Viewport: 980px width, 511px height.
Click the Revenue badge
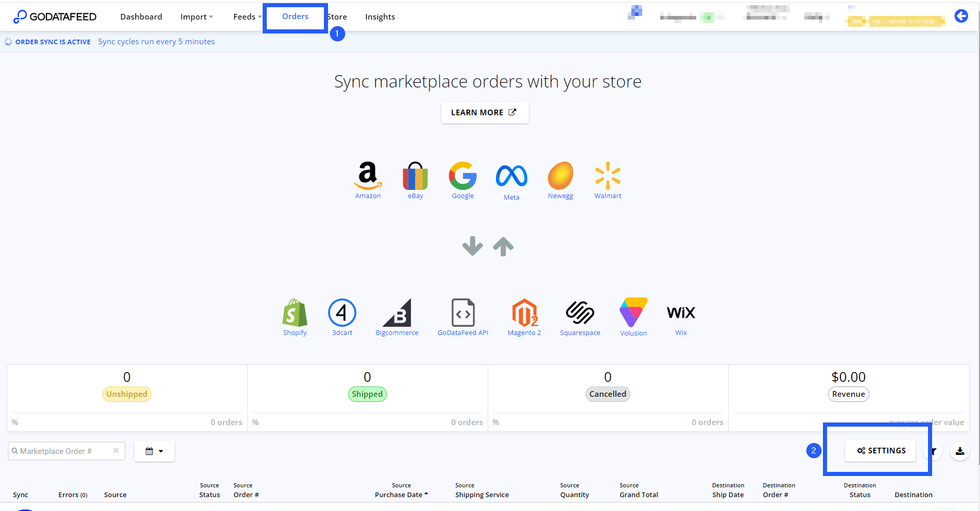coord(848,394)
